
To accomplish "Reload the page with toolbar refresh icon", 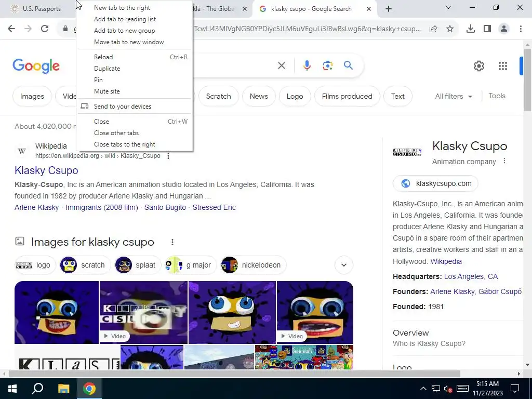I will tap(45, 29).
